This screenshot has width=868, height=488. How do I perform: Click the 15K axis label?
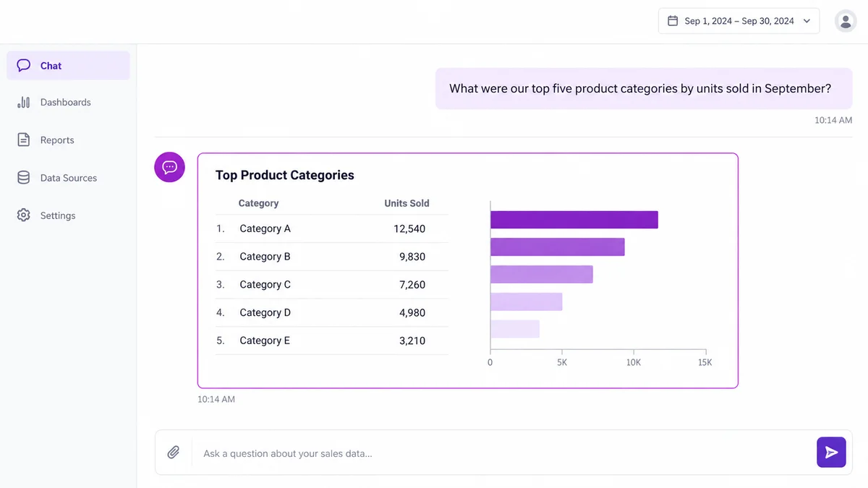[705, 362]
